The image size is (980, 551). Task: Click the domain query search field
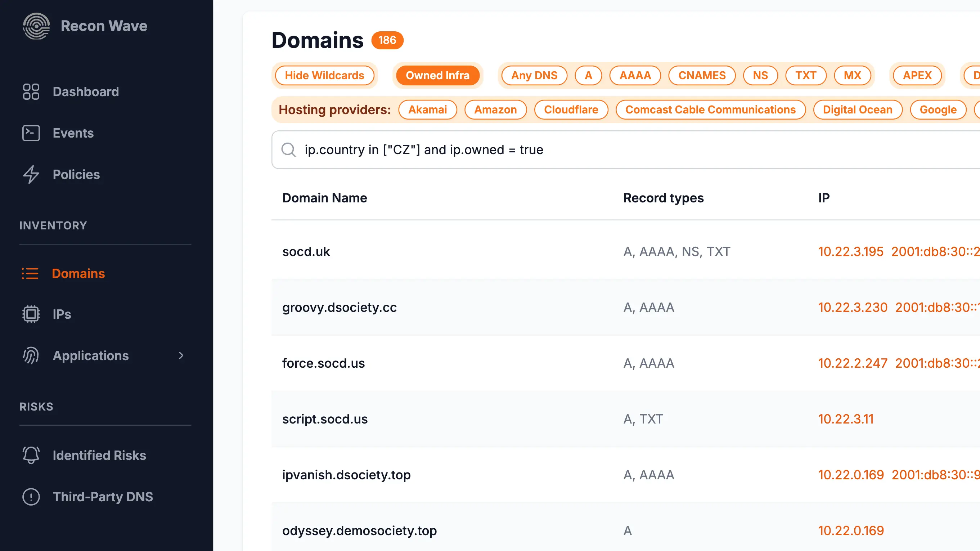coord(625,149)
